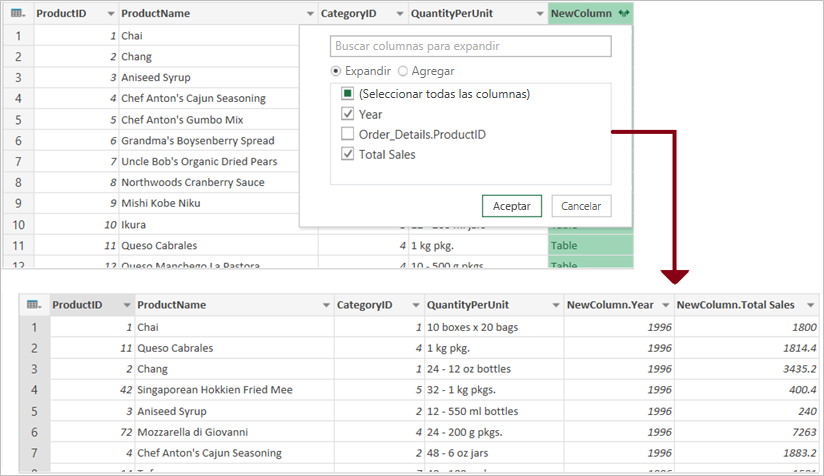Open CategoryID filter dropdown in top table
This screenshot has width=824, height=476.
400,14
